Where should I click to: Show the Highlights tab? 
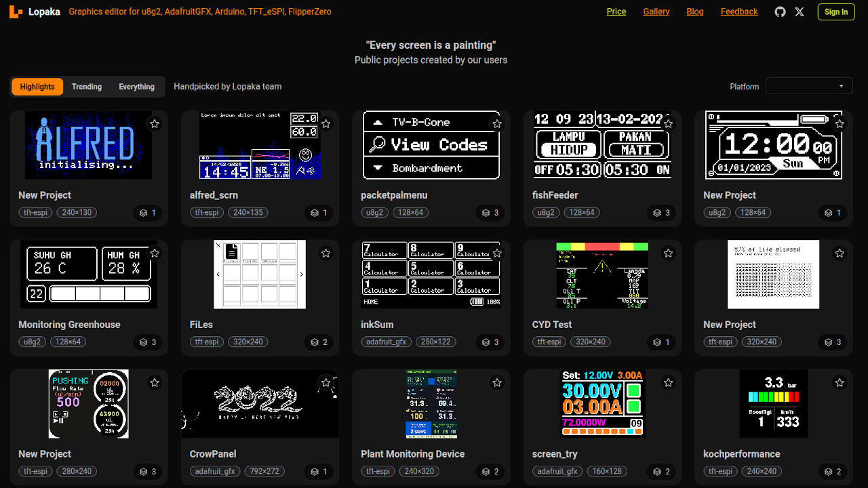pyautogui.click(x=37, y=87)
